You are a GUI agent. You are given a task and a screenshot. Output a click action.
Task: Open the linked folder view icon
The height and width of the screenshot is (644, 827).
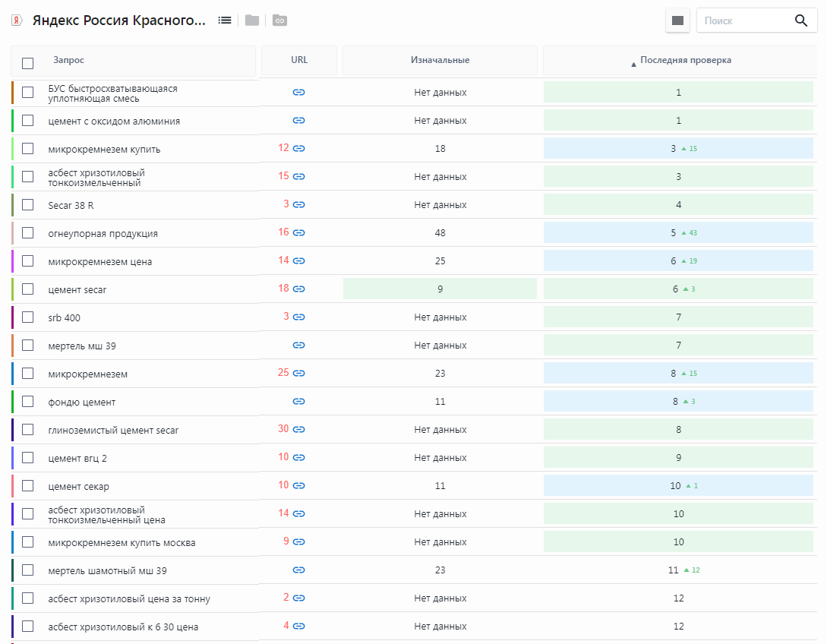[279, 21]
